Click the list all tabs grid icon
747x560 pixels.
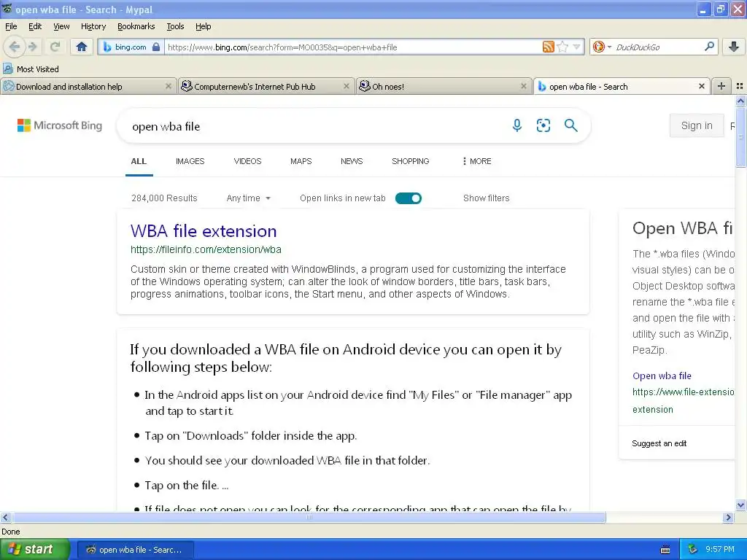point(740,86)
